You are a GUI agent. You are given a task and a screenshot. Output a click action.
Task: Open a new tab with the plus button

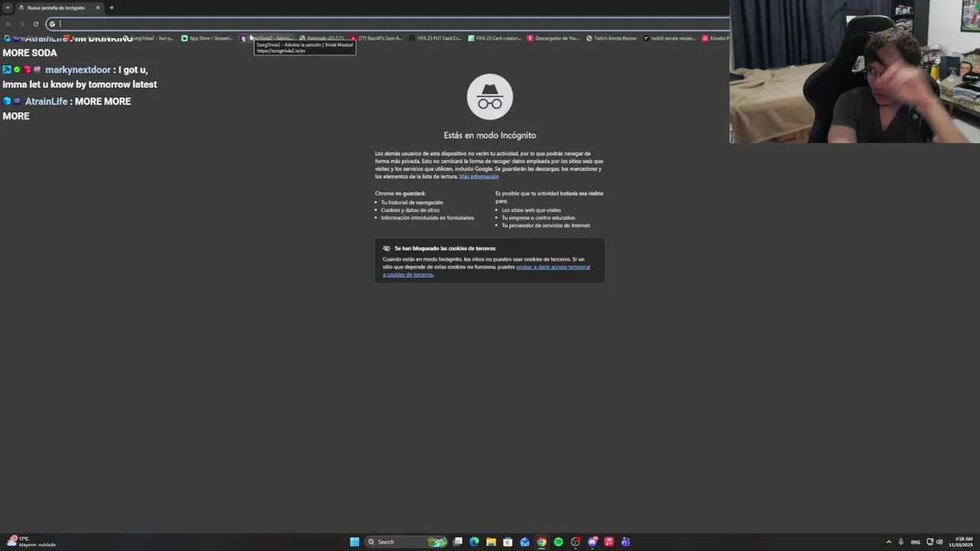coord(111,8)
